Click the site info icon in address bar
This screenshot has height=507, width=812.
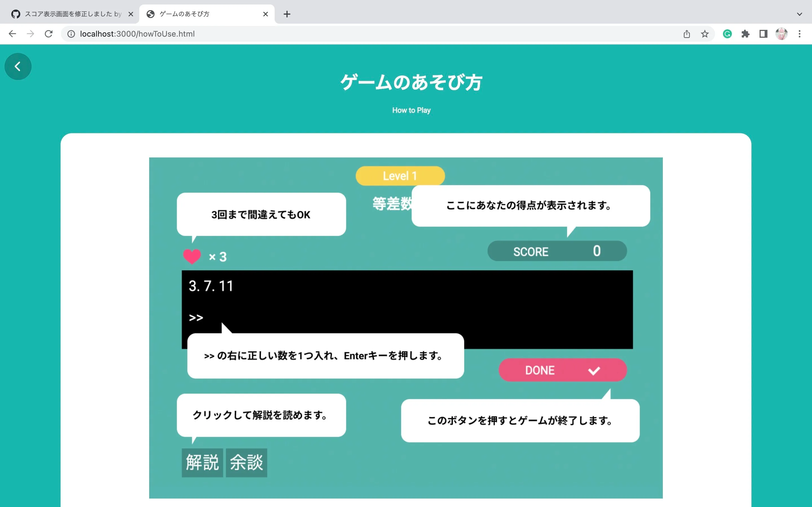71,34
